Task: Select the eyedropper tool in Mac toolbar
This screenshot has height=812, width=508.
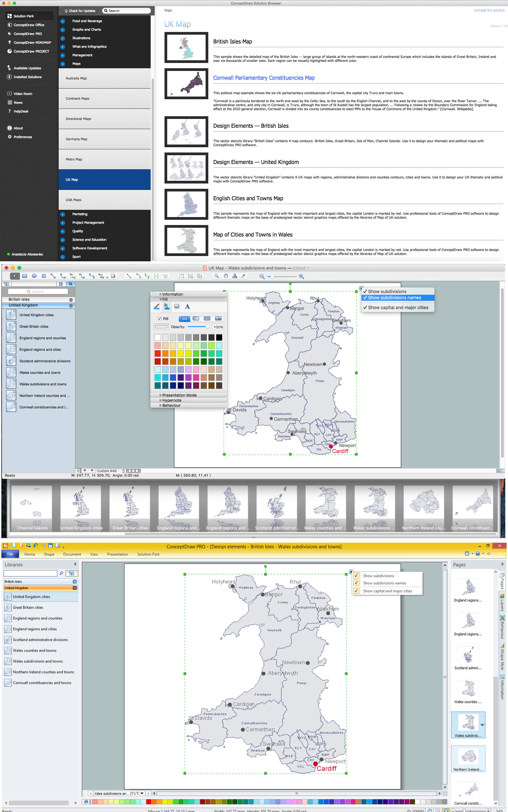Action: tap(243, 276)
